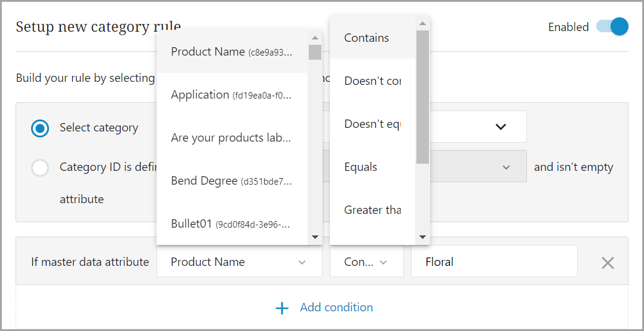Viewport: 644px width, 331px height.
Task: Click the Add condition link
Action: pyautogui.click(x=336, y=308)
